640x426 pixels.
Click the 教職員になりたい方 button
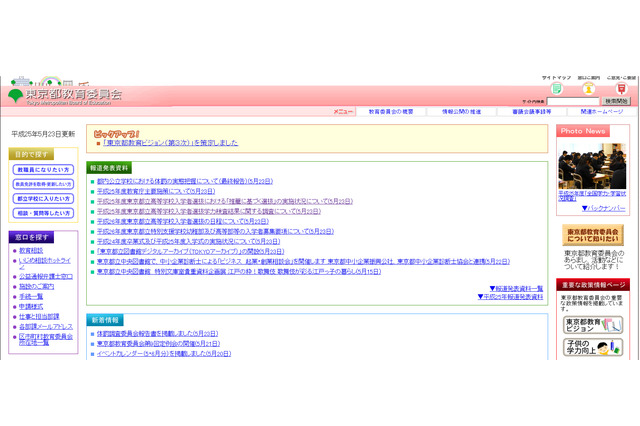point(43,170)
